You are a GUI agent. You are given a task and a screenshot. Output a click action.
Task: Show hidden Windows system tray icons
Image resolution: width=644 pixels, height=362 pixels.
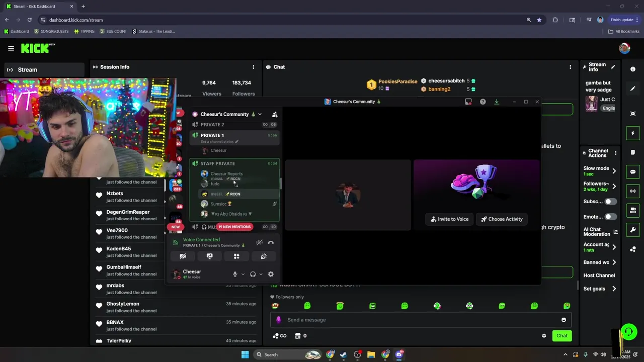point(565,354)
